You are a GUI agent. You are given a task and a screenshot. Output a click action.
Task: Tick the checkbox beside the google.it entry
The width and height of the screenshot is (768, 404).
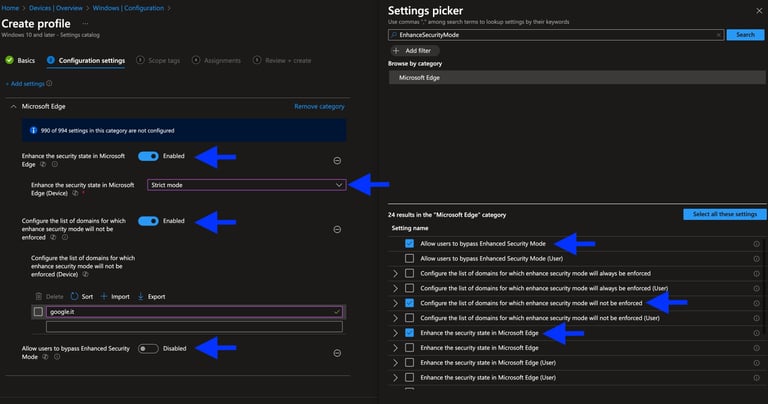coord(38,311)
